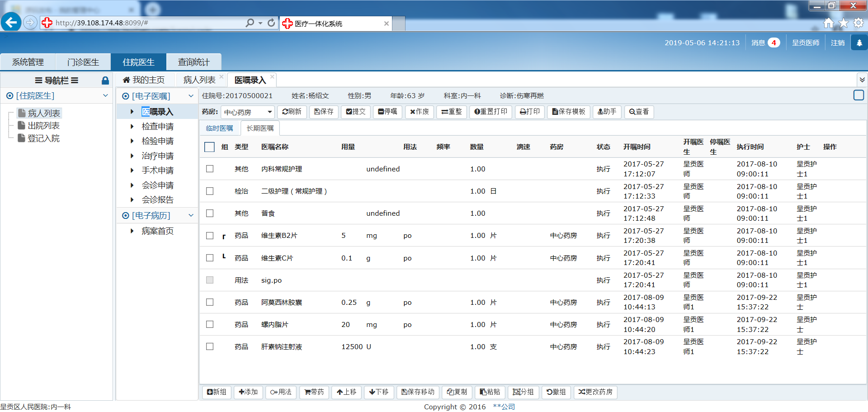Click the browser back arrow button

(x=11, y=22)
